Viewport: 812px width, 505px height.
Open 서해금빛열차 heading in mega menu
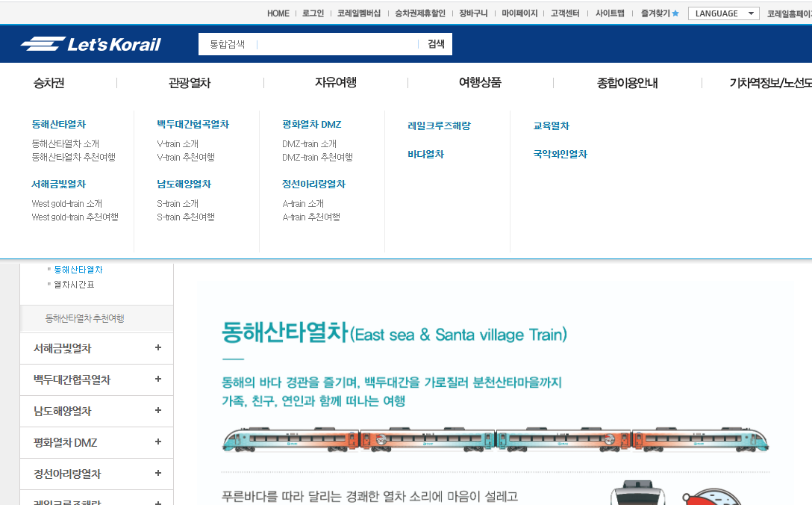pyautogui.click(x=58, y=184)
